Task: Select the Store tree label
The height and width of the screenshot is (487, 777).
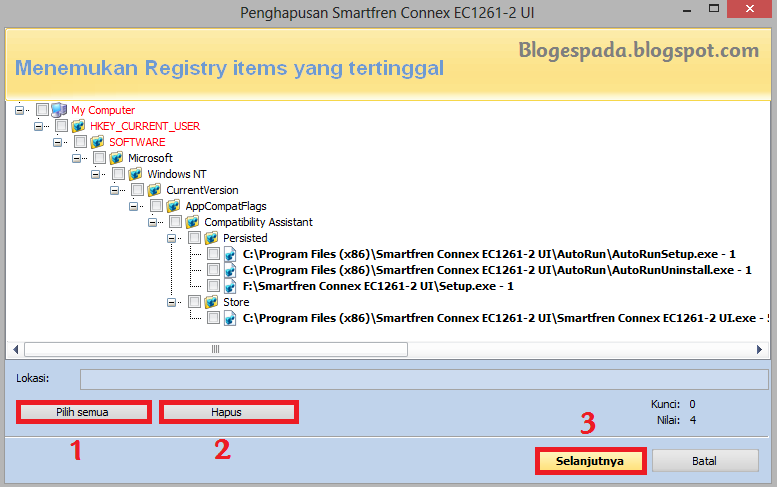Action: coord(236,302)
